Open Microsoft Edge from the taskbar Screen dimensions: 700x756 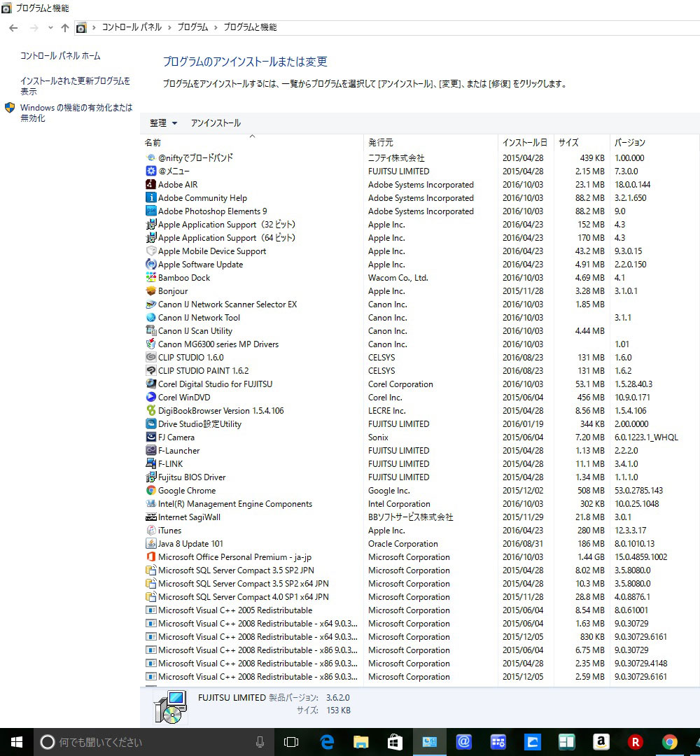[327, 741]
